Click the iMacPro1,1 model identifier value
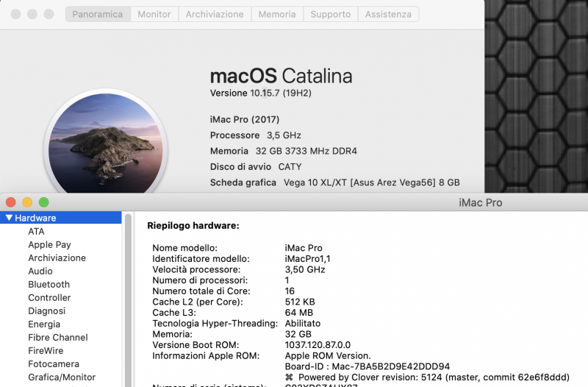 pyautogui.click(x=307, y=259)
